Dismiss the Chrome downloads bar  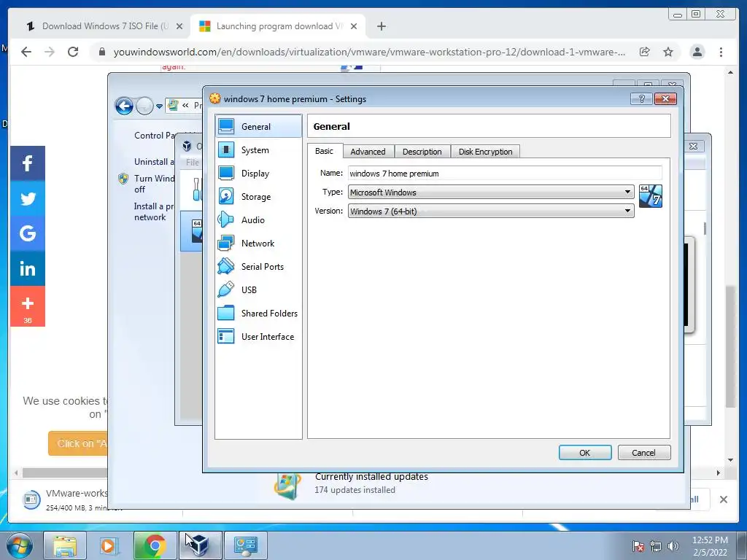[723, 499]
